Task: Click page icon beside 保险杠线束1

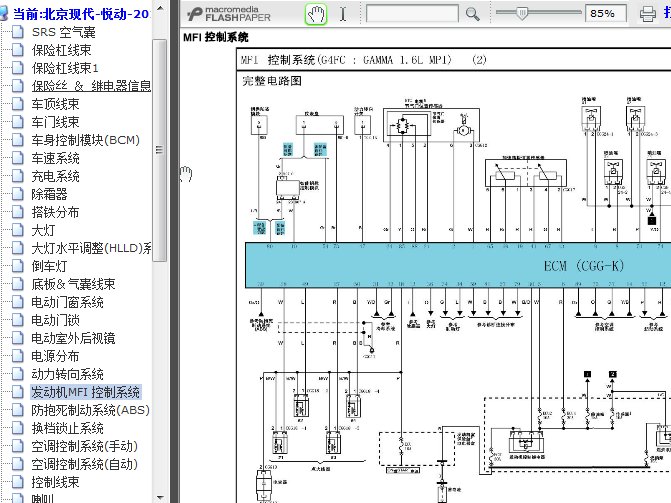Action: tap(18, 68)
